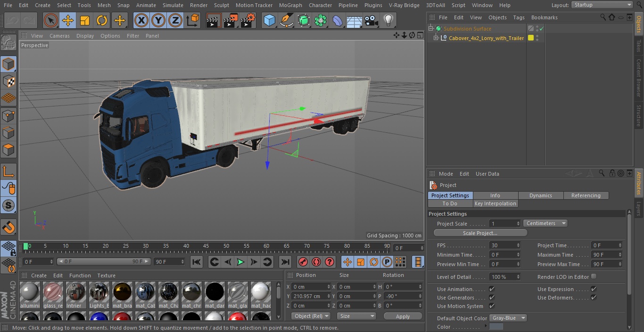Open Material manager Create menu
The height and width of the screenshot is (332, 644).
39,275
